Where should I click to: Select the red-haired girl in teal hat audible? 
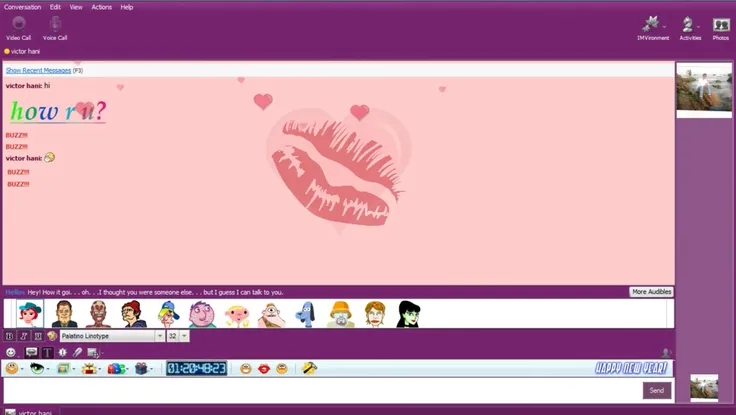point(30,314)
